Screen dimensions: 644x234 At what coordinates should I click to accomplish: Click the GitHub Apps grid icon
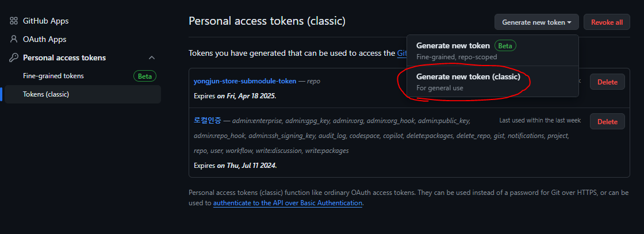tap(14, 21)
